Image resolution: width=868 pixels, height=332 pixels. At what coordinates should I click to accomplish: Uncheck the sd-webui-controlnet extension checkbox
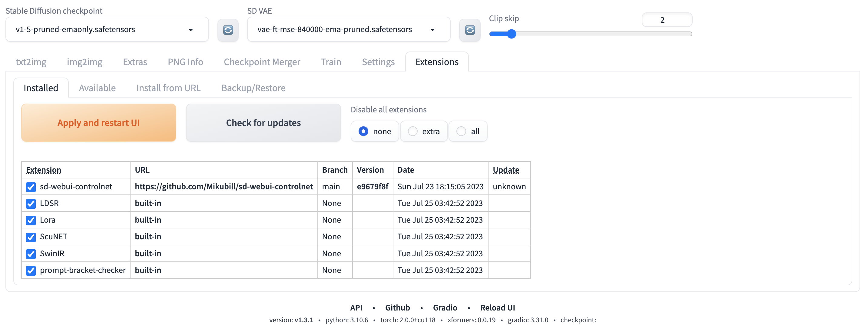click(31, 187)
